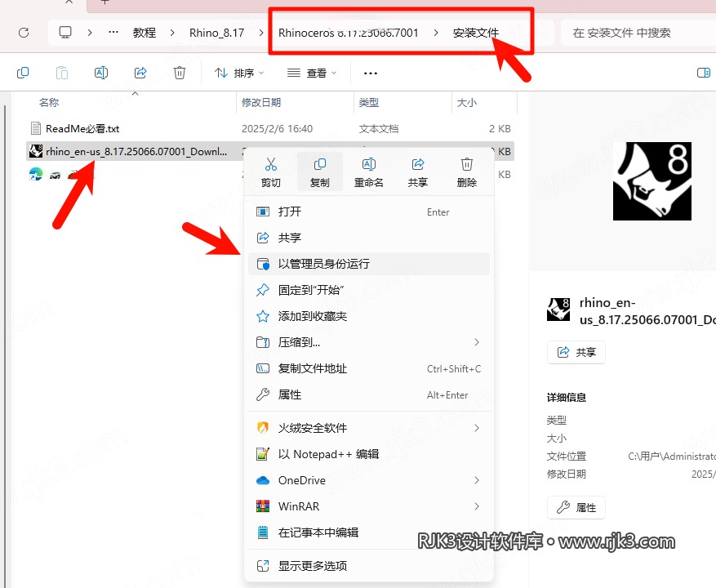
Task: Open the toolbar See more ellipsis menu
Action: [371, 73]
